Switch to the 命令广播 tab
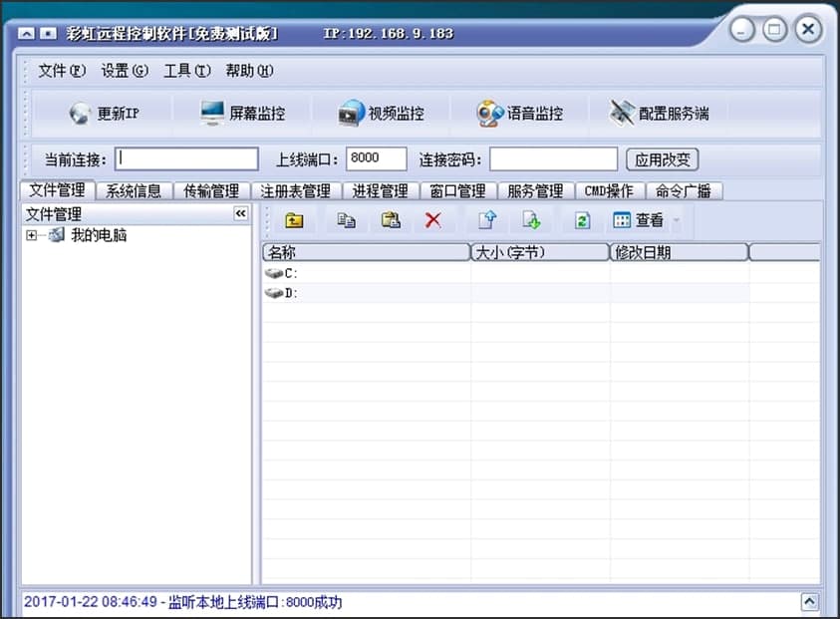The width and height of the screenshot is (840, 619). pyautogui.click(x=684, y=191)
